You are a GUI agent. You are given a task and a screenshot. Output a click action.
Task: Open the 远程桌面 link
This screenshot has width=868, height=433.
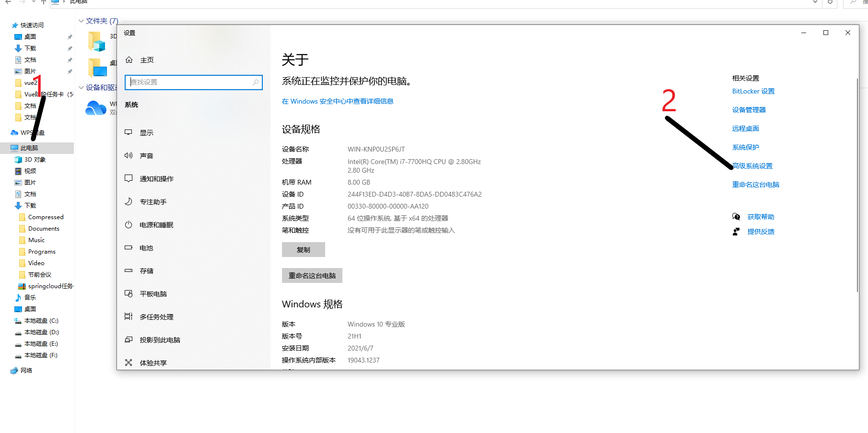coord(746,129)
